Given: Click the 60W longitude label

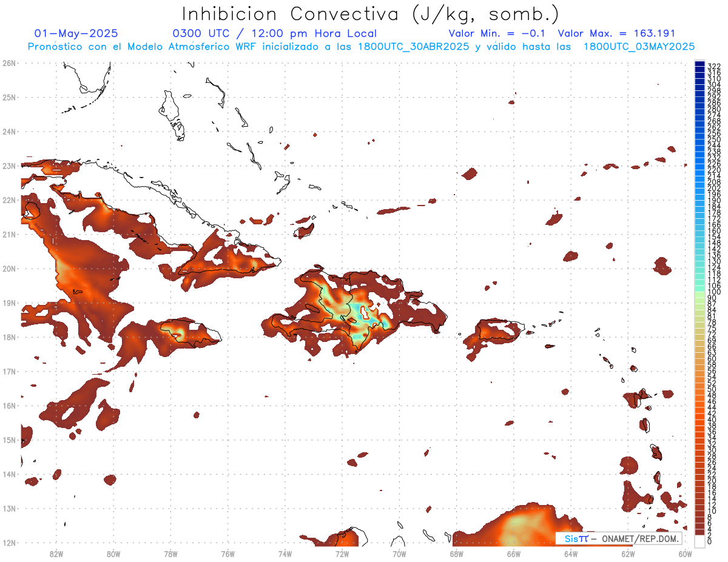Looking at the screenshot, I should (x=685, y=554).
